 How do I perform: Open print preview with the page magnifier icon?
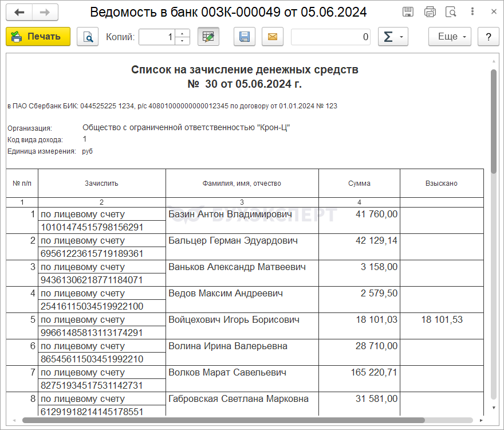[88, 37]
